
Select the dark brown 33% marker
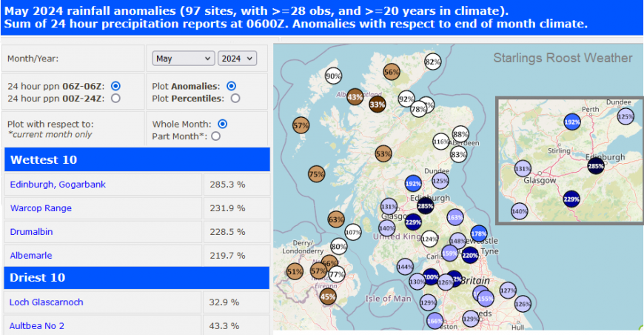(x=377, y=105)
